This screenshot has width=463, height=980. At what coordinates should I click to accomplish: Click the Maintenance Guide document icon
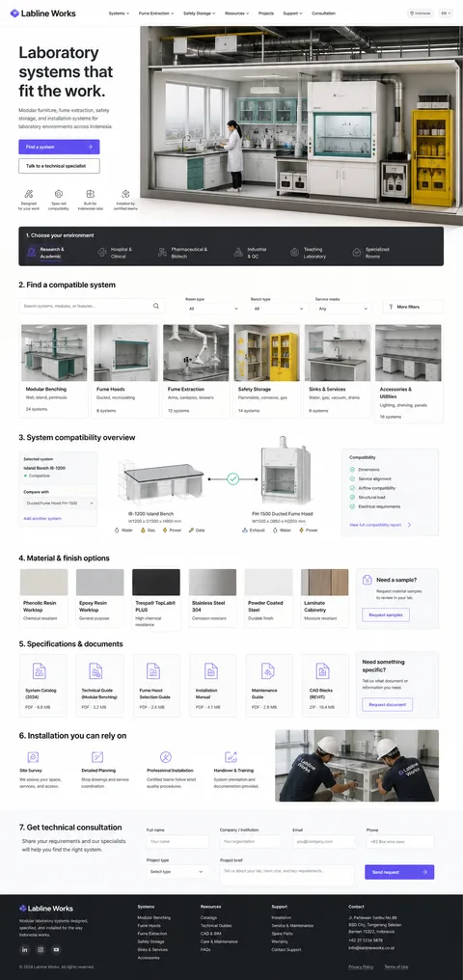pyautogui.click(x=267, y=671)
